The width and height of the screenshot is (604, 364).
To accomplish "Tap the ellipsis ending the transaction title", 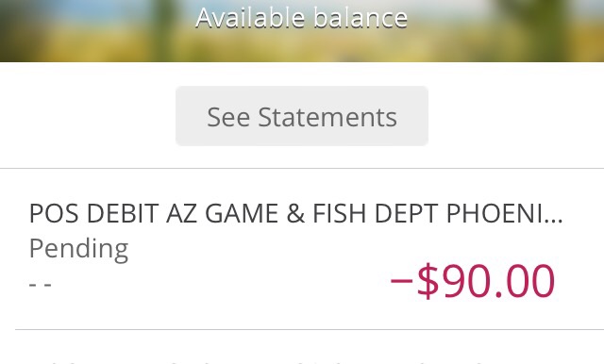I will pos(554,221).
